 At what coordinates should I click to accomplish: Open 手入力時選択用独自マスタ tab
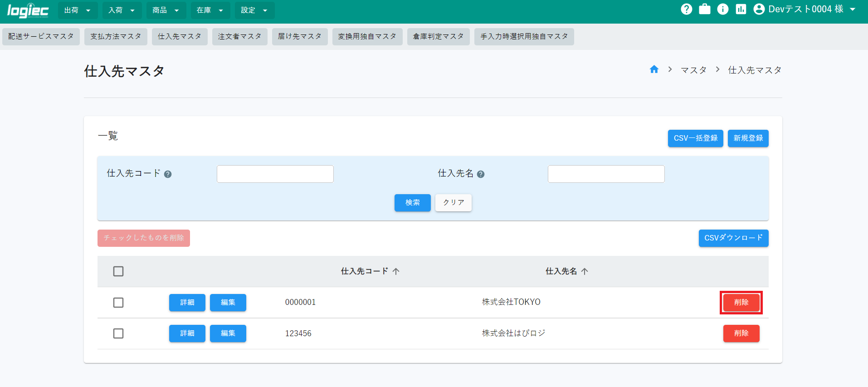(x=524, y=37)
